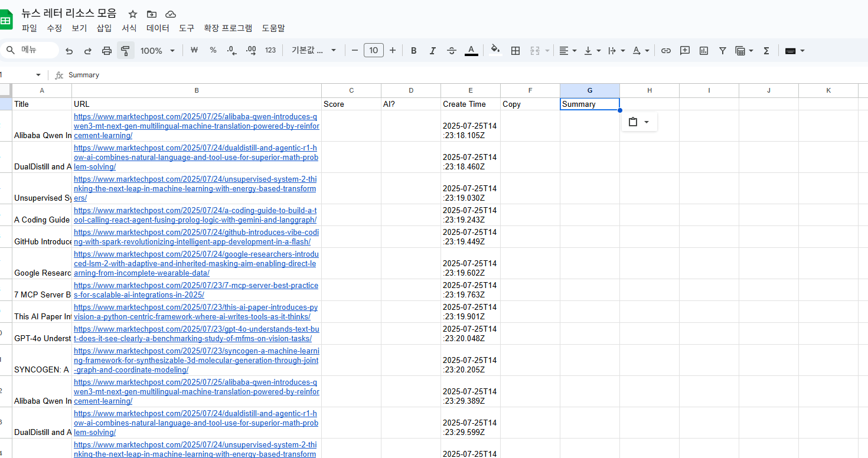Open the 100% zoom dropdown

click(x=158, y=51)
